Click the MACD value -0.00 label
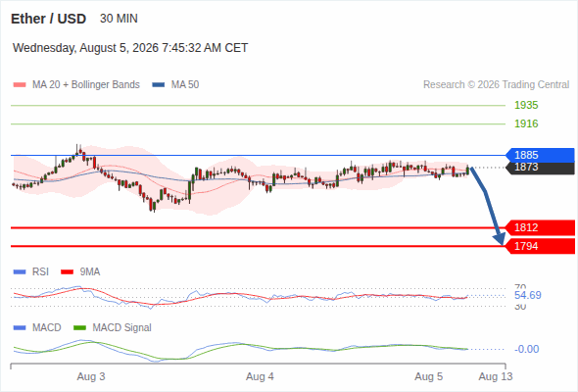Viewport: 578px width, 392px height. click(x=527, y=349)
